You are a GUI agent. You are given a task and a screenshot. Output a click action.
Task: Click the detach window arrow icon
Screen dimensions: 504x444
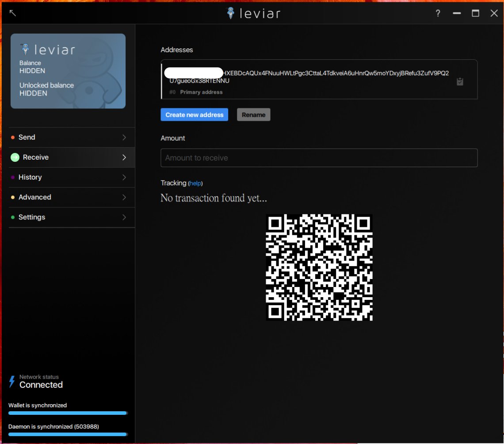[12, 13]
